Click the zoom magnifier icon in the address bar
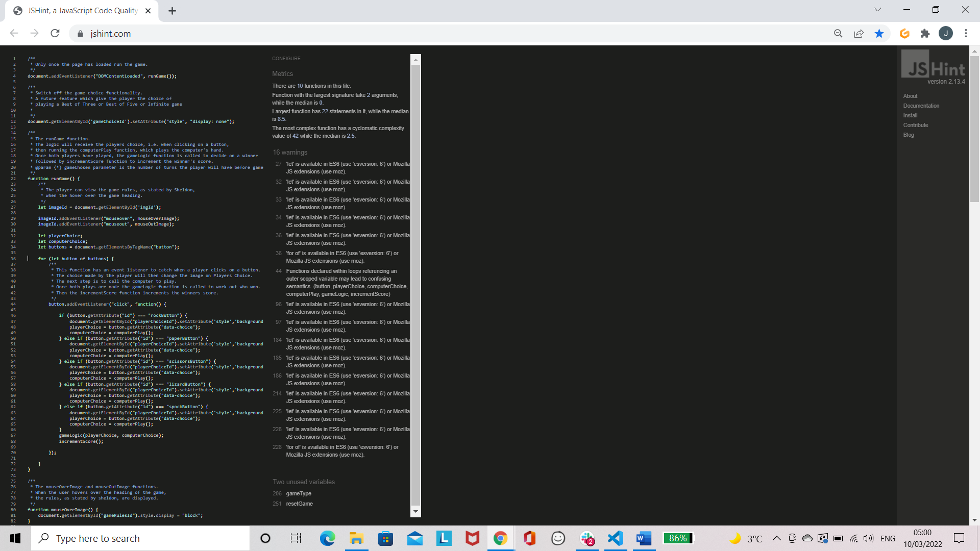The width and height of the screenshot is (980, 551). [838, 33]
